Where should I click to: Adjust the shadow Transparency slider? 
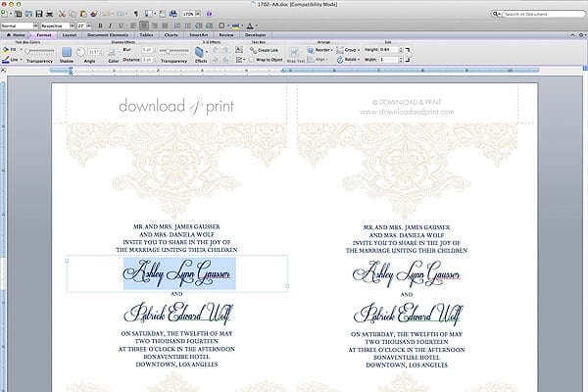pyautogui.click(x=174, y=51)
